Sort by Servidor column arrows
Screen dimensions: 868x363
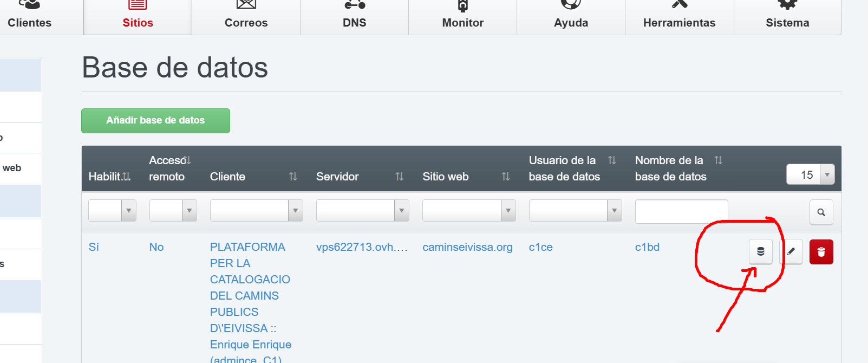tap(399, 177)
